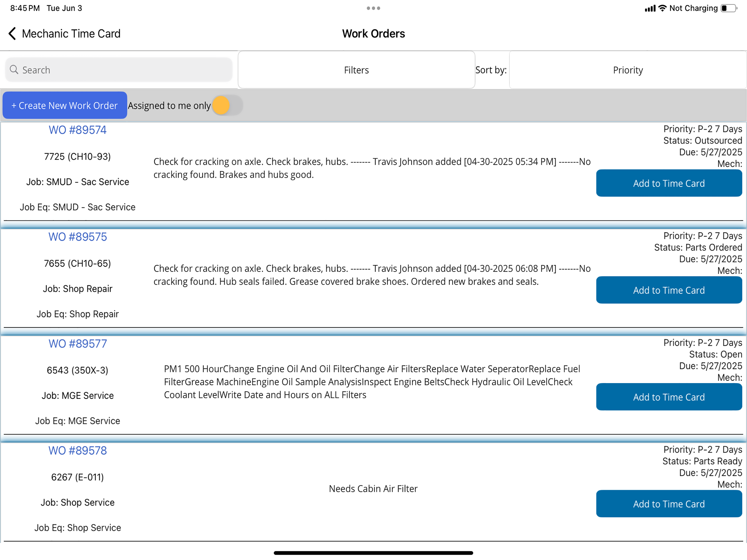
Task: Click the Search input field
Action: (x=119, y=70)
